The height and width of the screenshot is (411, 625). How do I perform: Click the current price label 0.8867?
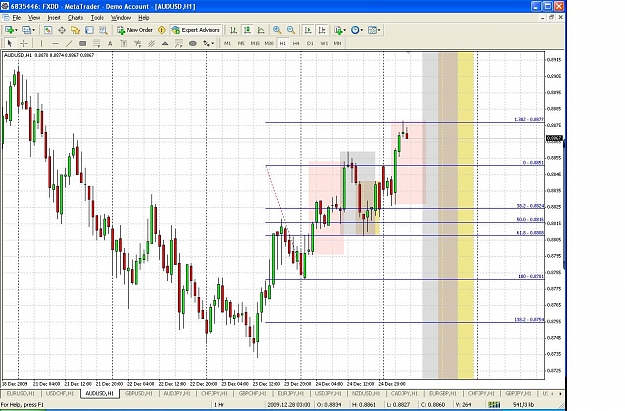pyautogui.click(x=554, y=138)
